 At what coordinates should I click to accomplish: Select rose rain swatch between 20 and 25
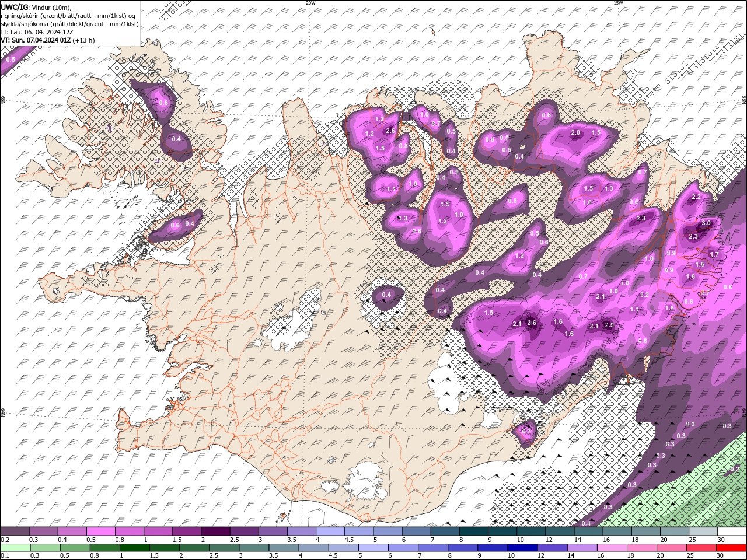coord(671,548)
